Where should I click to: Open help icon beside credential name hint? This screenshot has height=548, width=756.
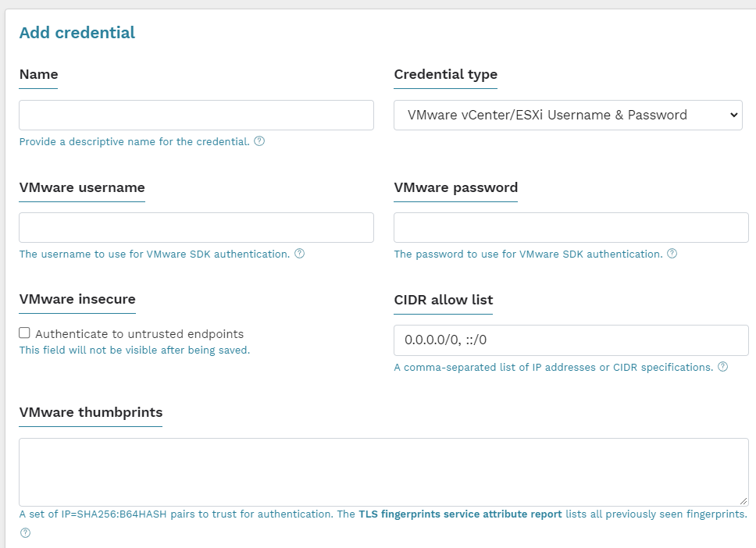[x=259, y=141]
